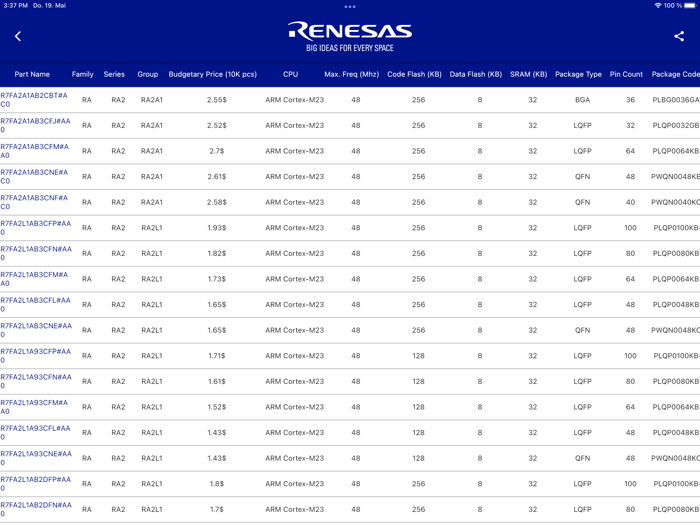This screenshot has height=525, width=700.
Task: Click the Family column header
Action: coord(83,74)
